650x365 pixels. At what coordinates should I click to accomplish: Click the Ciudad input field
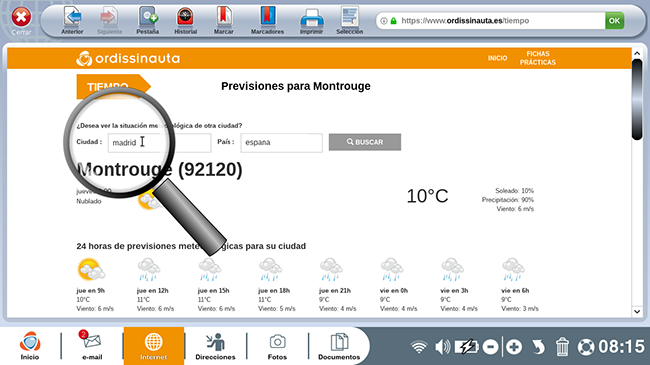point(159,143)
